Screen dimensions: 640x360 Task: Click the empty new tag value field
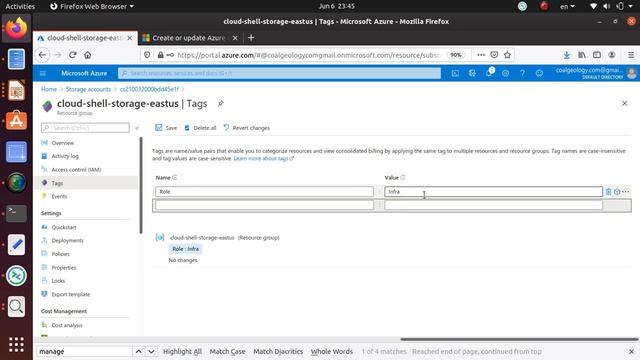click(x=493, y=205)
